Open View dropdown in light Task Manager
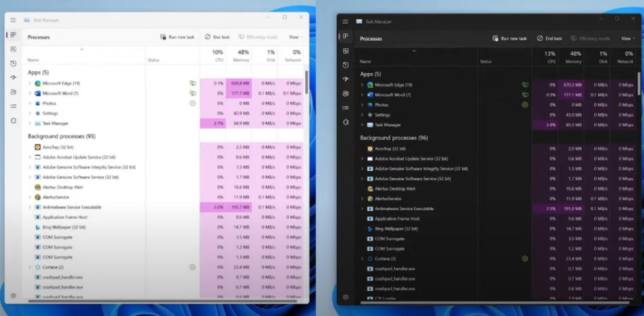Screen dimensions: 644x316 tap(296, 37)
